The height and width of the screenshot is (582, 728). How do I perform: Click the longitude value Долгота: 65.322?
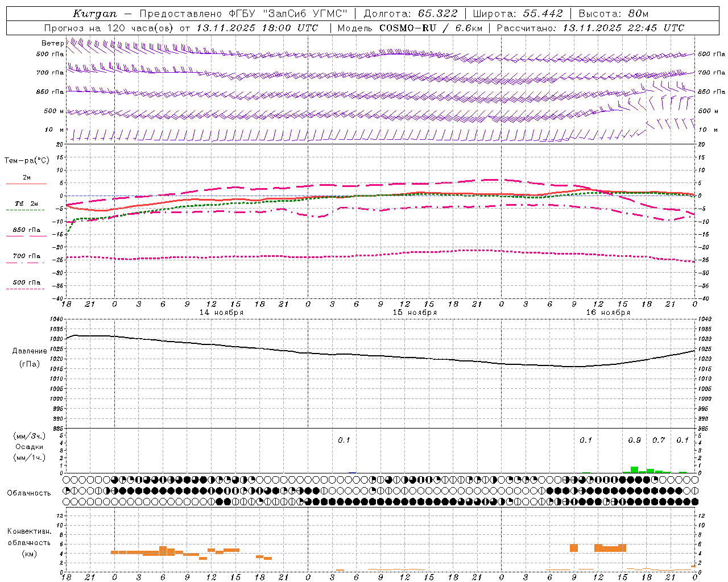pyautogui.click(x=410, y=14)
